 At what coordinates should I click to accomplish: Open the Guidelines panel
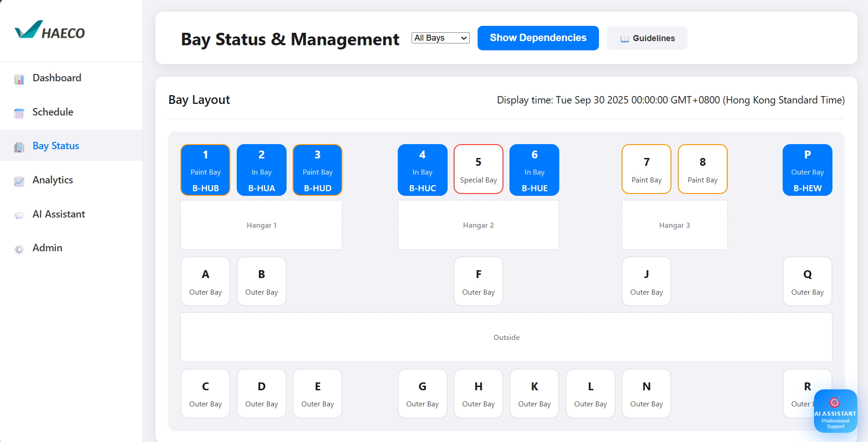tap(647, 38)
